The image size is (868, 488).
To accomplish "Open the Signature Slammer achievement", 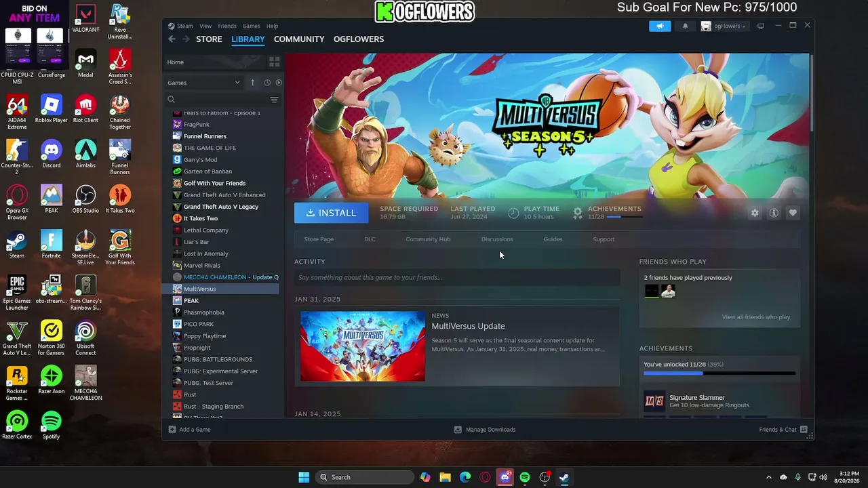I will pyautogui.click(x=719, y=401).
